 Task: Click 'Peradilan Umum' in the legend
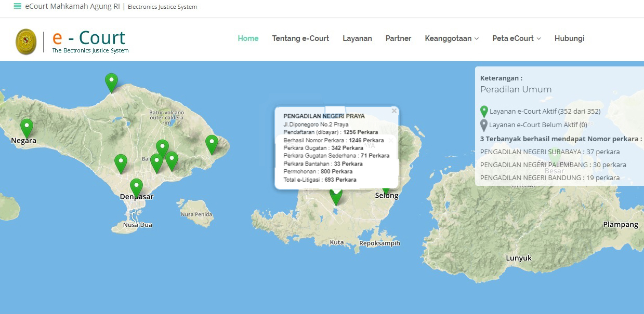point(516,89)
